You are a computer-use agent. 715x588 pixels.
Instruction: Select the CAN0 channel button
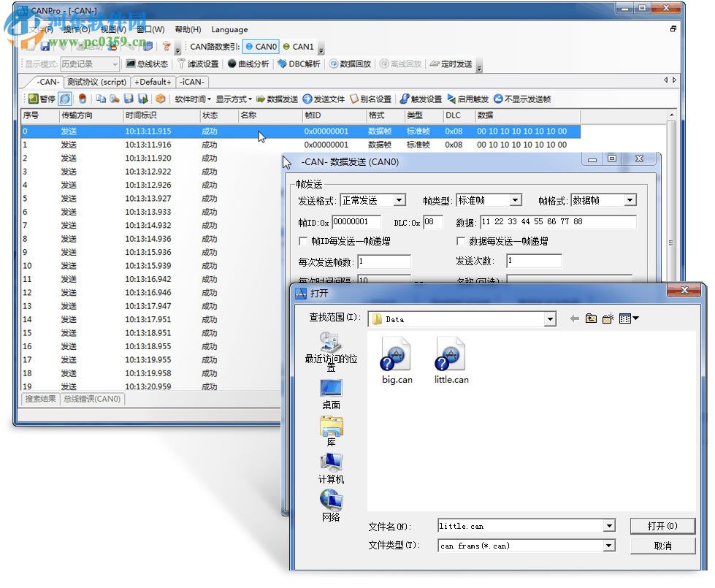261,45
